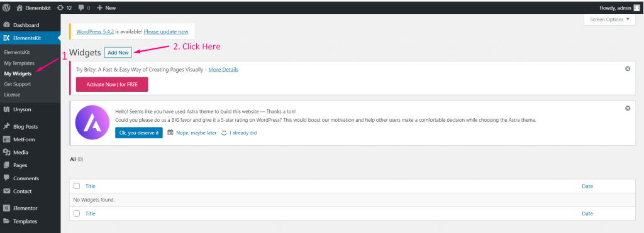Click the admin avatar in top bar

[x=636, y=8]
